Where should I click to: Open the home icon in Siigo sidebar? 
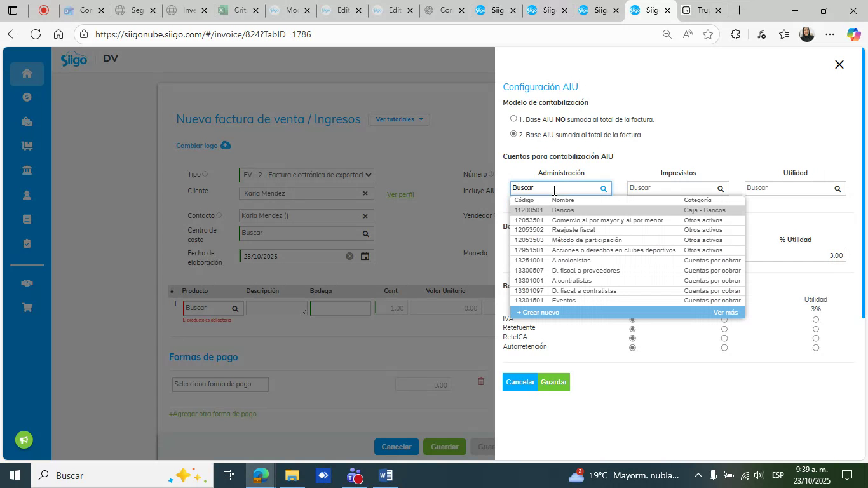pos(27,73)
